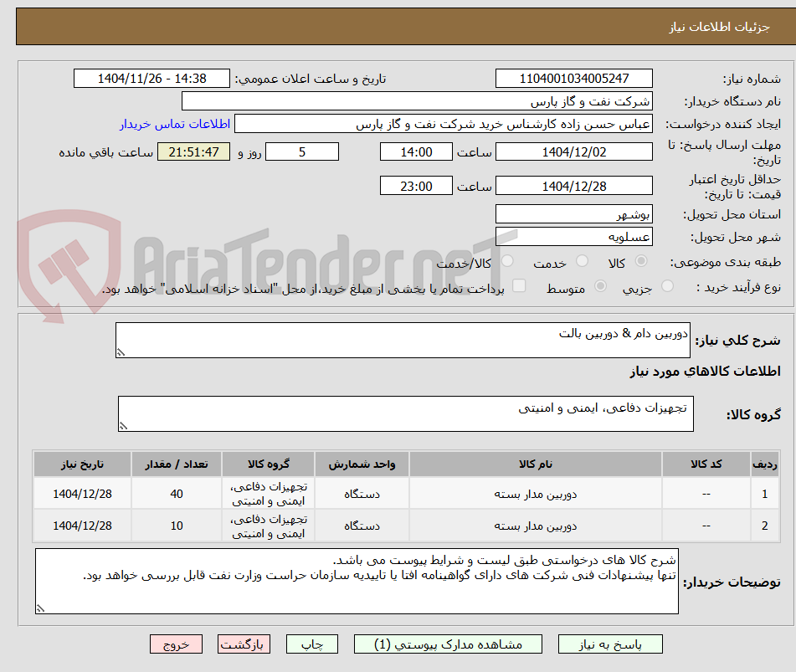Viewport: 796px width, 672px height.
Task: Click the remaining time countdown 21:51:47
Action: [193, 151]
